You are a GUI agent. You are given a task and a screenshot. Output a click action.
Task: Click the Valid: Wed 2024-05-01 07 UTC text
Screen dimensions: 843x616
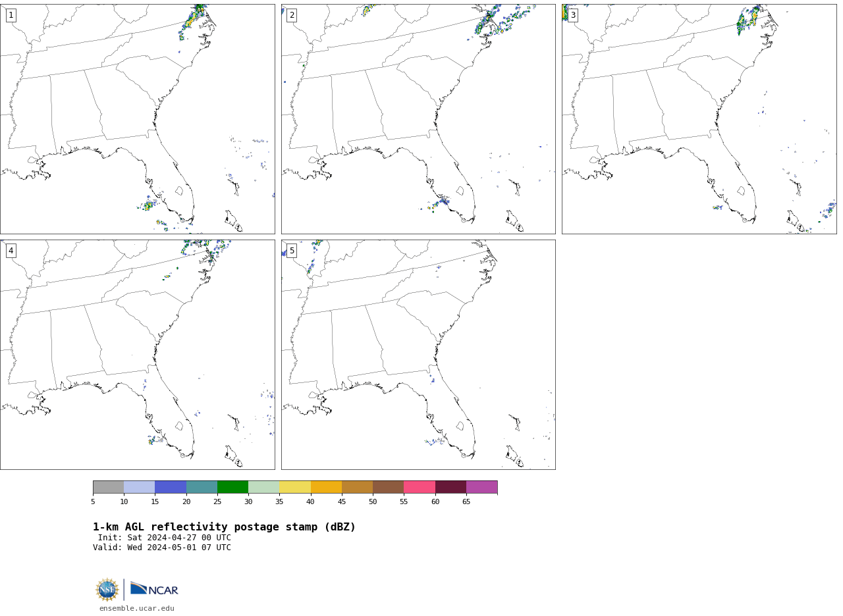pos(162,548)
